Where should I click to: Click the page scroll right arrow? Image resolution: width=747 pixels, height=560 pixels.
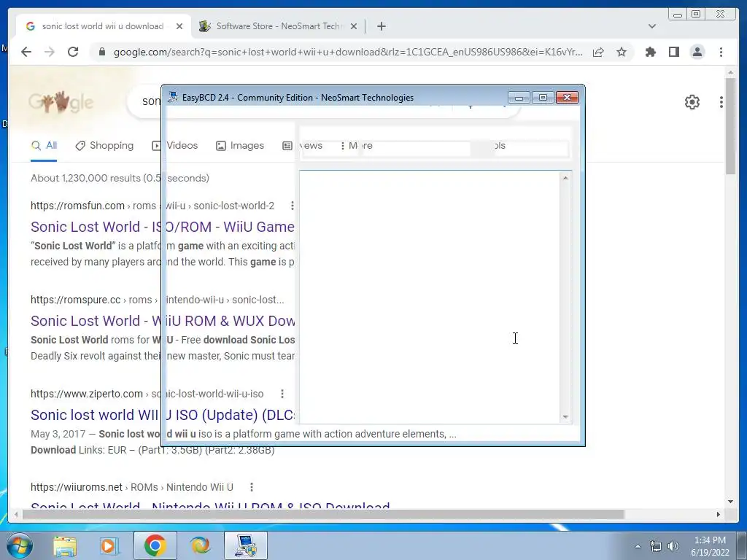pos(719,514)
